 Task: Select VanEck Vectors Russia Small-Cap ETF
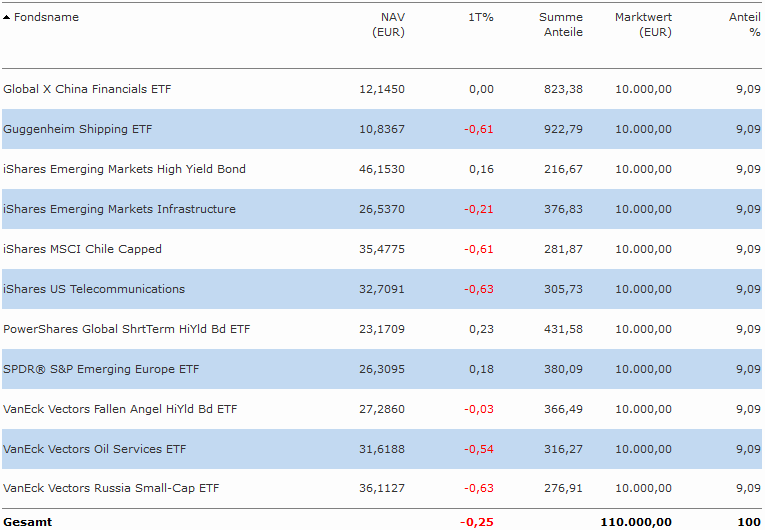coord(111,489)
